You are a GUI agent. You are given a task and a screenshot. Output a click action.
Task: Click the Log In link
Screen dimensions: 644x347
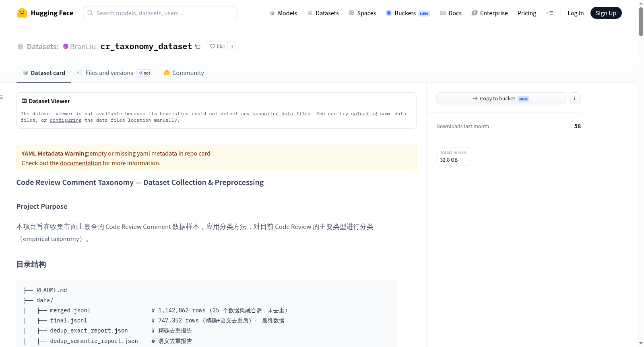click(576, 13)
